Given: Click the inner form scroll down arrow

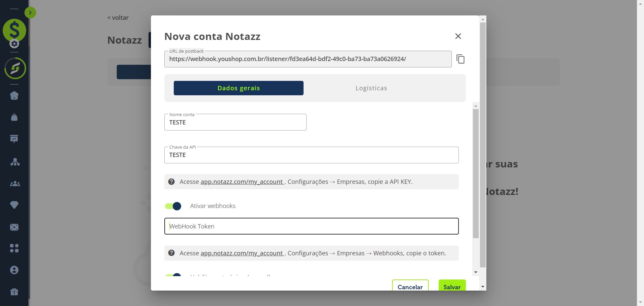Looking at the screenshot, I should click(x=476, y=272).
